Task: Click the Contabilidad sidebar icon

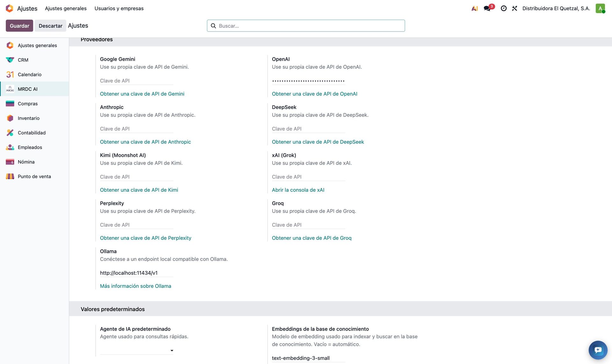Action: [10, 133]
